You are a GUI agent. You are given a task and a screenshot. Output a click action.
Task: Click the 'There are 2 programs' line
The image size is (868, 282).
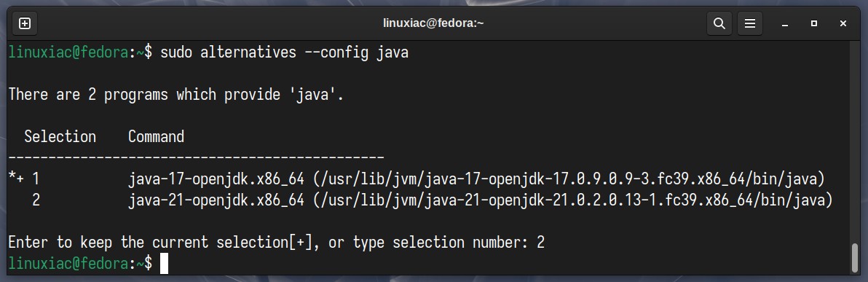(176, 95)
